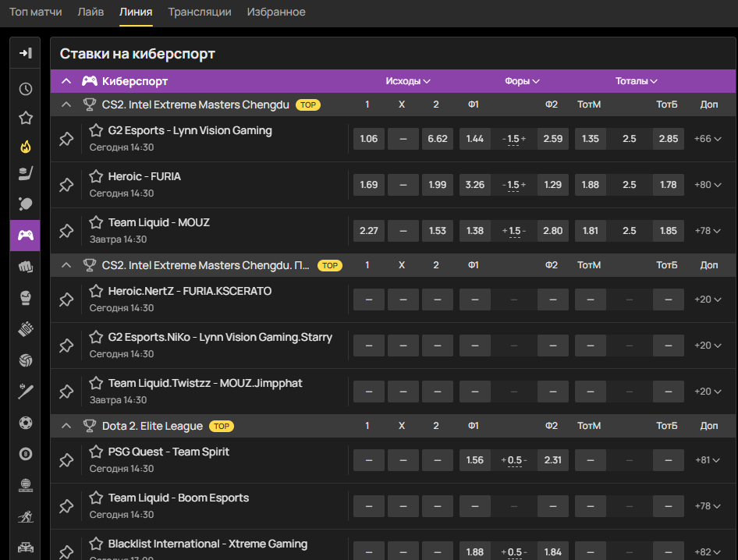
Task: Bet on Team Liquid win at 2.27
Action: (x=368, y=231)
